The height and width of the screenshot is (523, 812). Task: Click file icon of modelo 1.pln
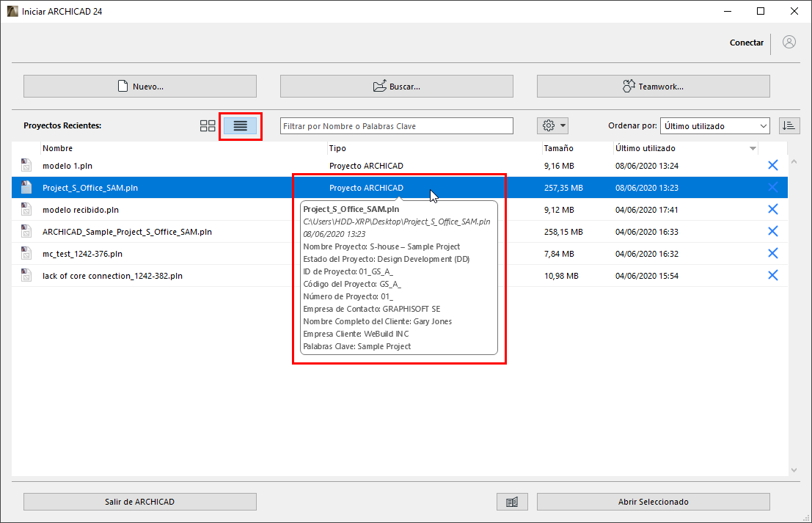coord(26,165)
